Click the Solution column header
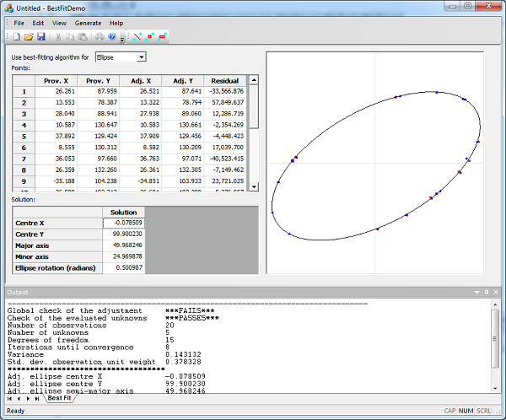 coord(124,212)
